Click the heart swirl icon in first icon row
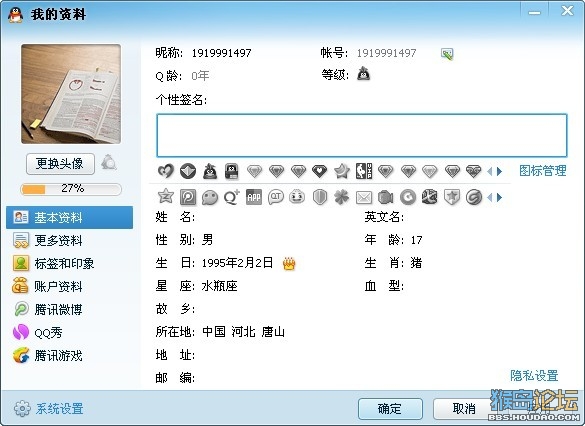 pyautogui.click(x=166, y=171)
